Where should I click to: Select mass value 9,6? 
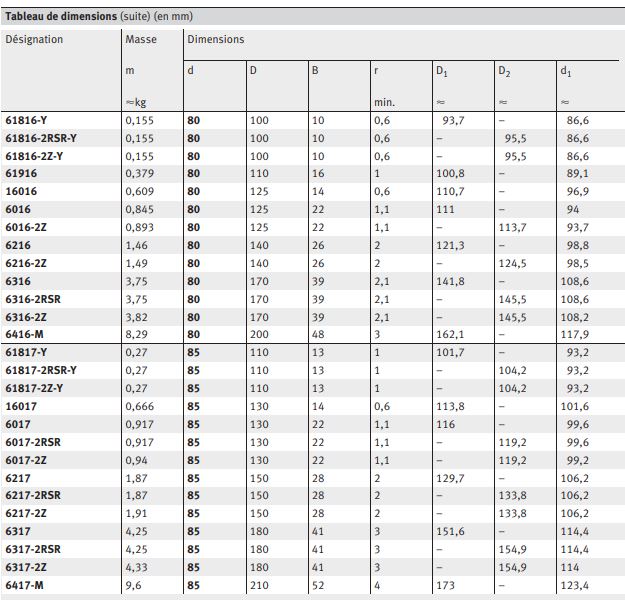[134, 585]
